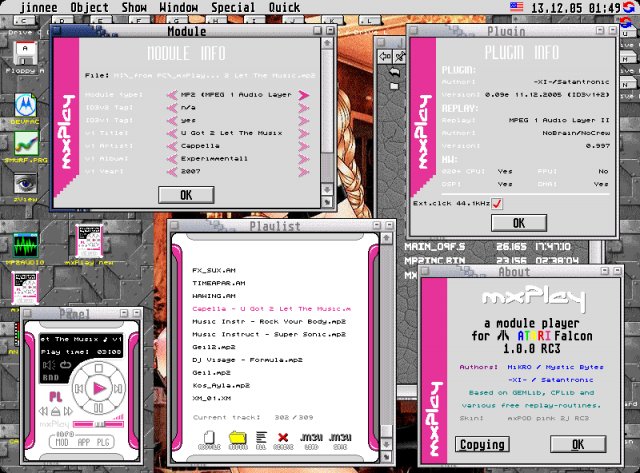The height and width of the screenshot is (473, 640).
Task: Click the right pink arrow beside v1 Year
Action: tap(303, 172)
